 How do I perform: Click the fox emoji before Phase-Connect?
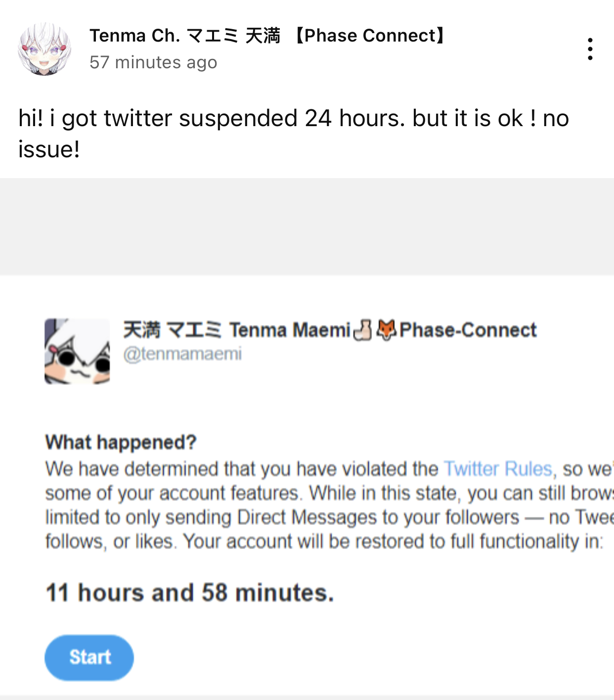386,330
